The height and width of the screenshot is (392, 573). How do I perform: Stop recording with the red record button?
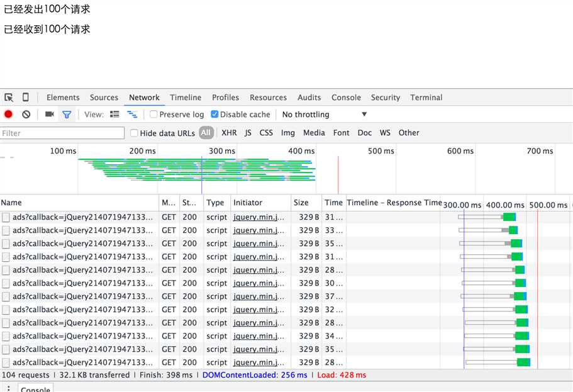[8, 115]
